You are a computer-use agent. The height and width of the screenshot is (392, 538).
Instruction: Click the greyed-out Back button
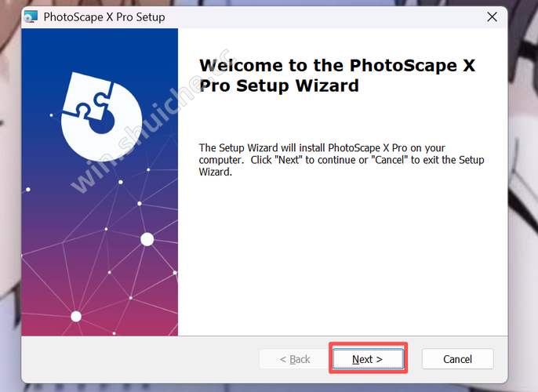tap(295, 359)
